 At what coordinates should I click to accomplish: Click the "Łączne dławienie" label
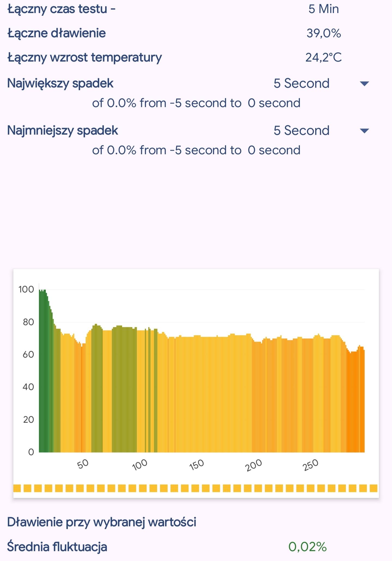pos(57,33)
